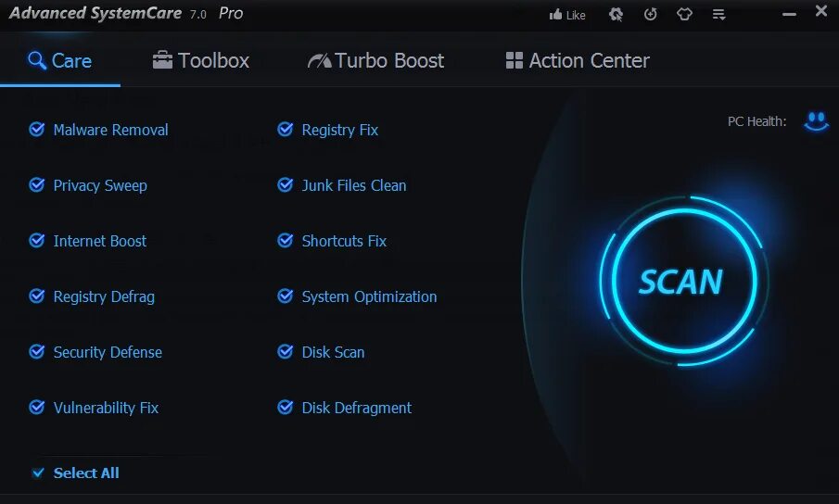Image resolution: width=839 pixels, height=504 pixels.
Task: Open the more options dropdown menu in title bar
Action: [718, 15]
